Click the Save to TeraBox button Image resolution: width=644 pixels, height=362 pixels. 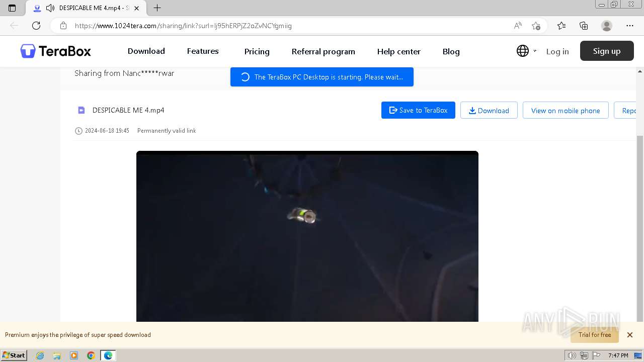pos(418,110)
